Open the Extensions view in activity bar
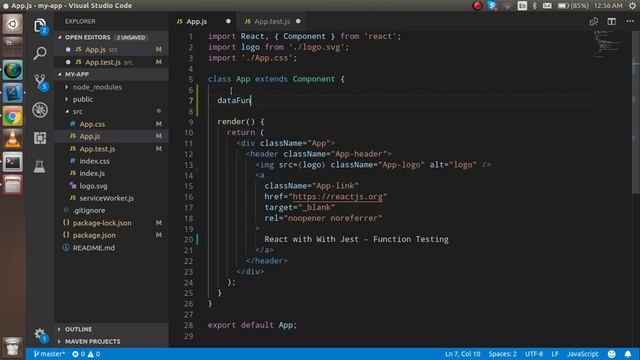 (40, 138)
